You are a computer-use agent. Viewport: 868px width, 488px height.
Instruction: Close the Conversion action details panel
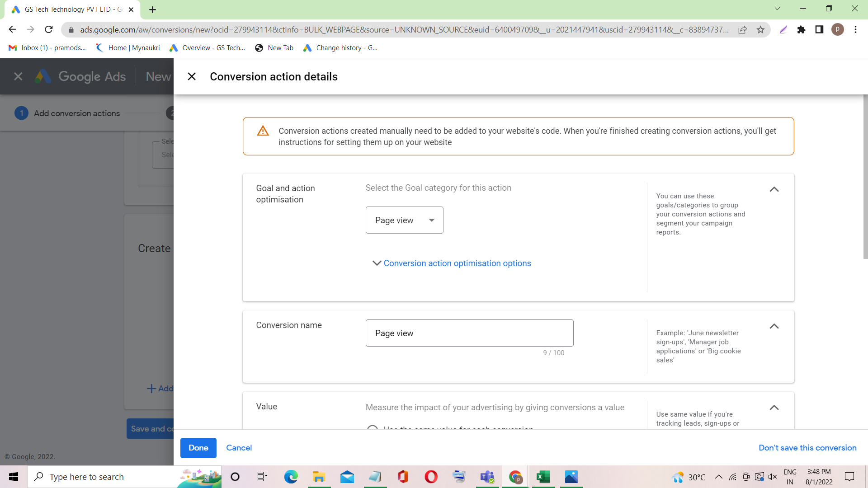coord(192,76)
